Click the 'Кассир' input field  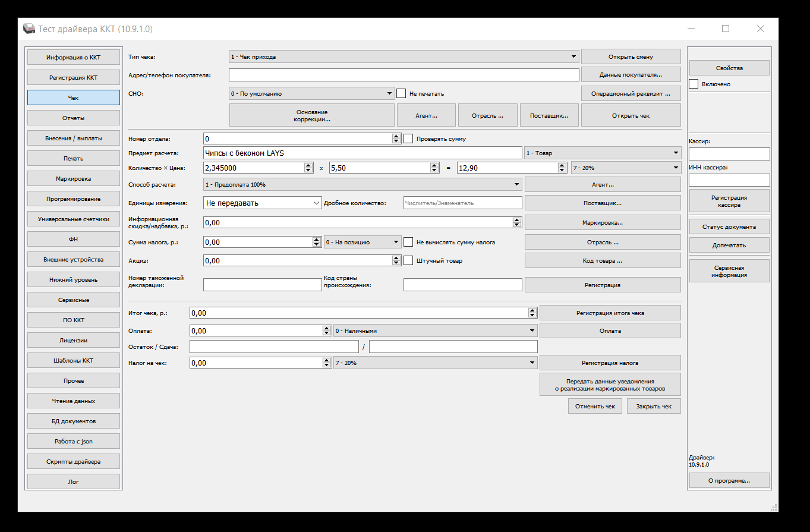tap(729, 154)
